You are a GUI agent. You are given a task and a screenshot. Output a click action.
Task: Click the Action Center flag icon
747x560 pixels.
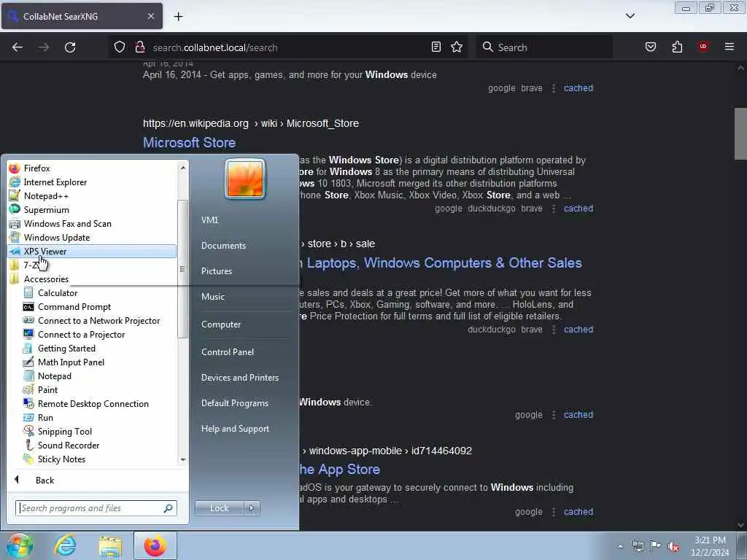point(656,545)
